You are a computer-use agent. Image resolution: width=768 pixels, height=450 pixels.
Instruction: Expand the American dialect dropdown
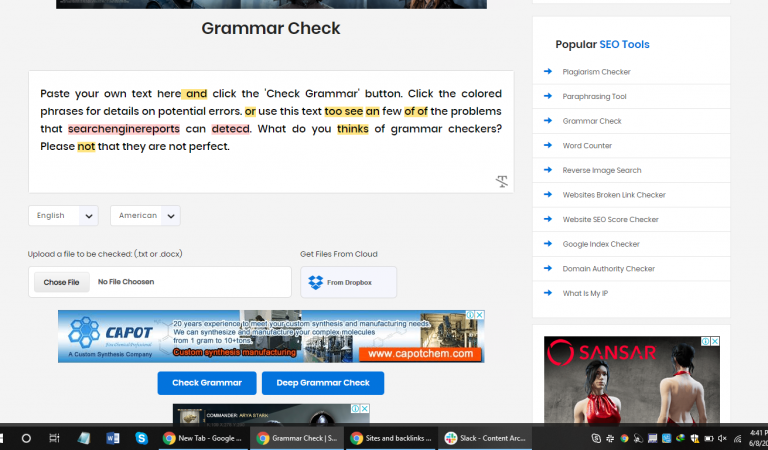point(145,216)
